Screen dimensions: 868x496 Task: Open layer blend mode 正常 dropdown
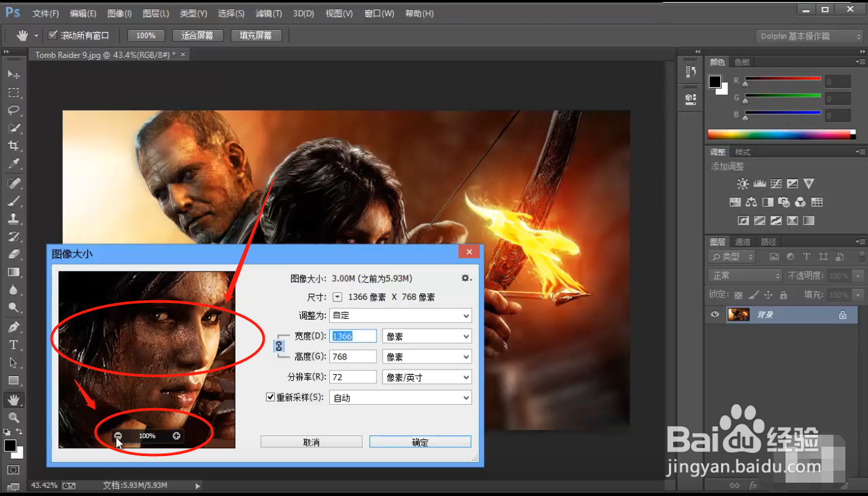[746, 276]
